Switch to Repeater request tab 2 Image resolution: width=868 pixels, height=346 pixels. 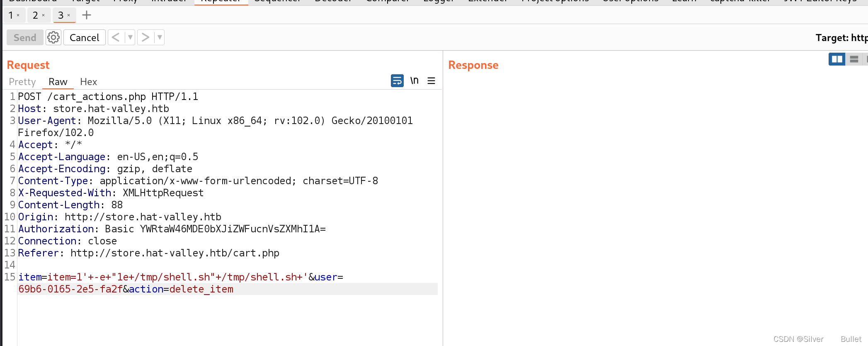tap(35, 15)
